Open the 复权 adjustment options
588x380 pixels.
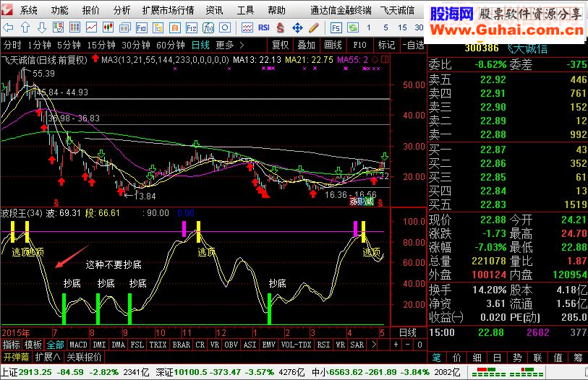click(280, 46)
